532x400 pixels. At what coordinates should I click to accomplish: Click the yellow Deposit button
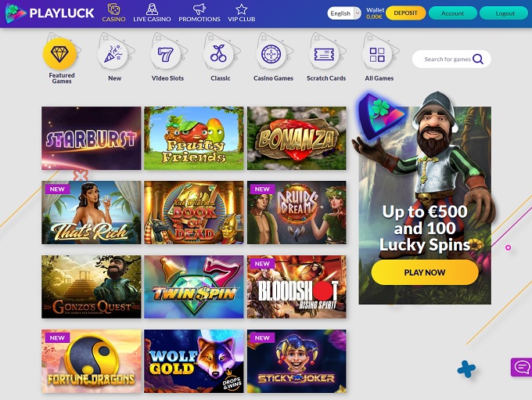[405, 13]
